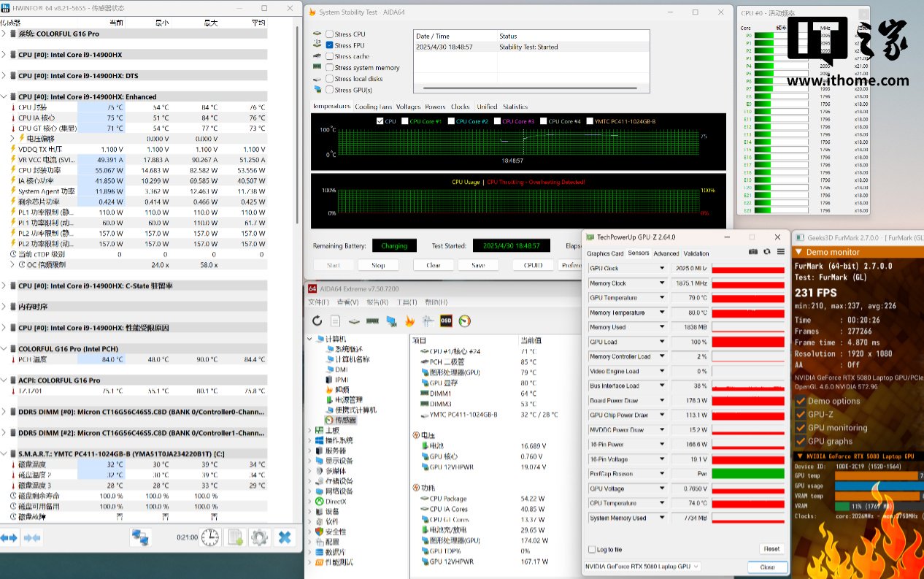Click the Stop button in stability test
The height and width of the screenshot is (579, 924).
tap(378, 265)
